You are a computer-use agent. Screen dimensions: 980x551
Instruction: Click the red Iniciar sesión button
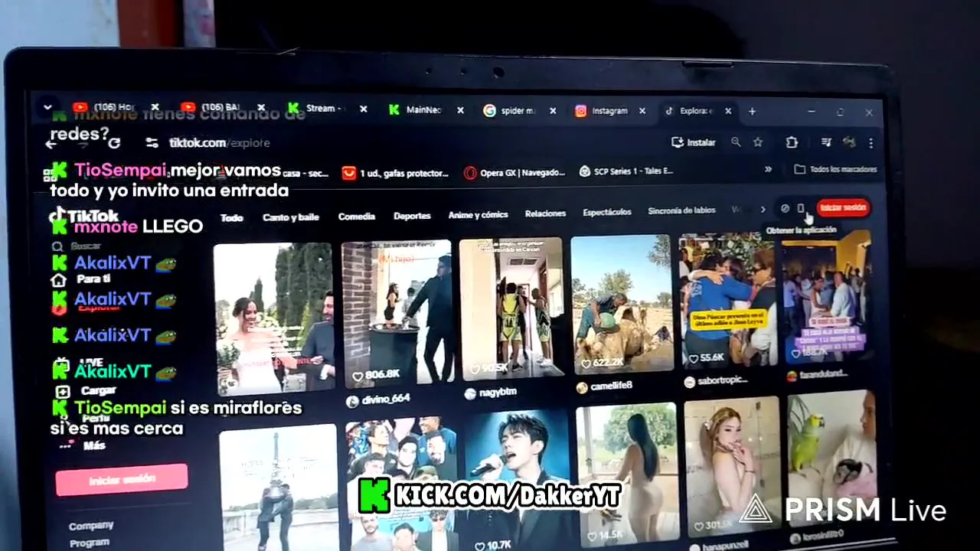843,207
